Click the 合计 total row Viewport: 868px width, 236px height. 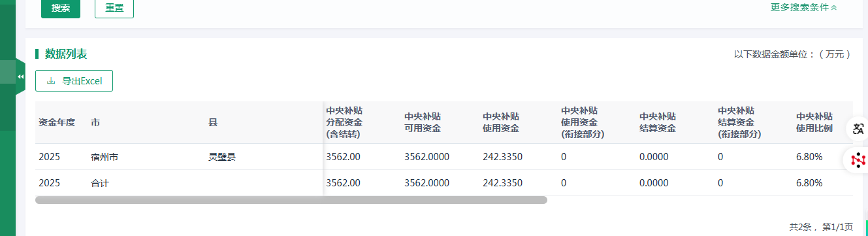point(443,183)
